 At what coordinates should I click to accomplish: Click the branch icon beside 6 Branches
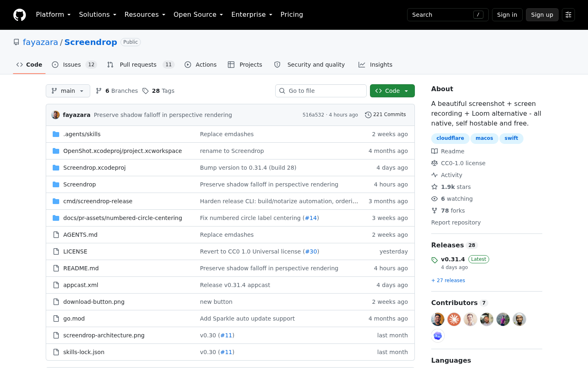click(99, 91)
